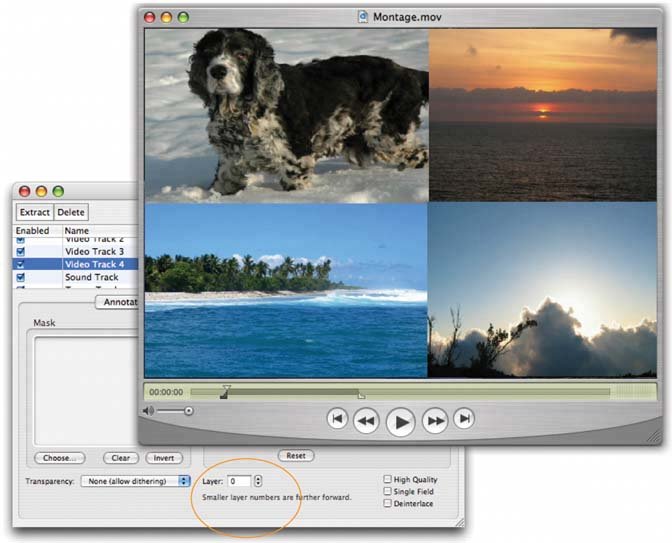The width and height of the screenshot is (672, 543).
Task: Disable the Video Track 3 enabled checkbox
Action: (x=22, y=251)
